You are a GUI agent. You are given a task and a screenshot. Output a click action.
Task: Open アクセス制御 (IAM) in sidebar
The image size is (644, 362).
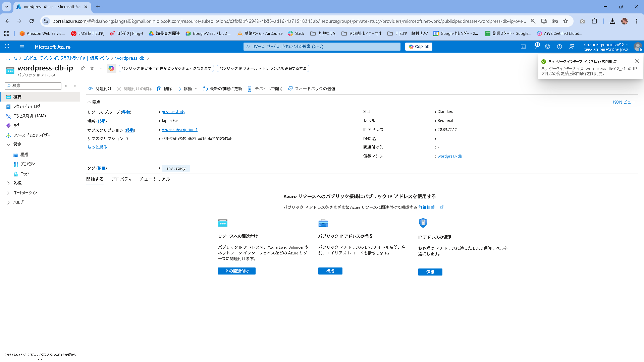tap(30, 116)
